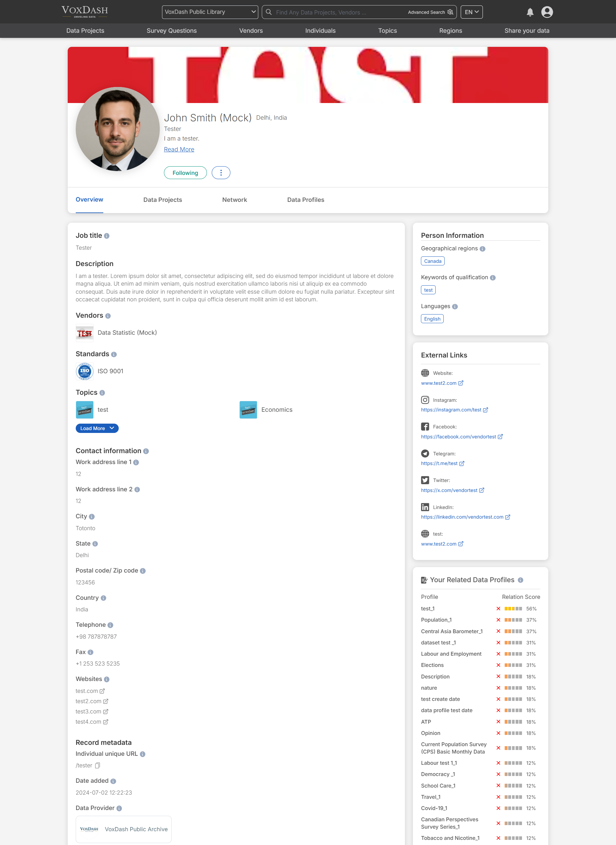
Task: Click the ISO 9001 standards badge
Action: pyautogui.click(x=85, y=371)
